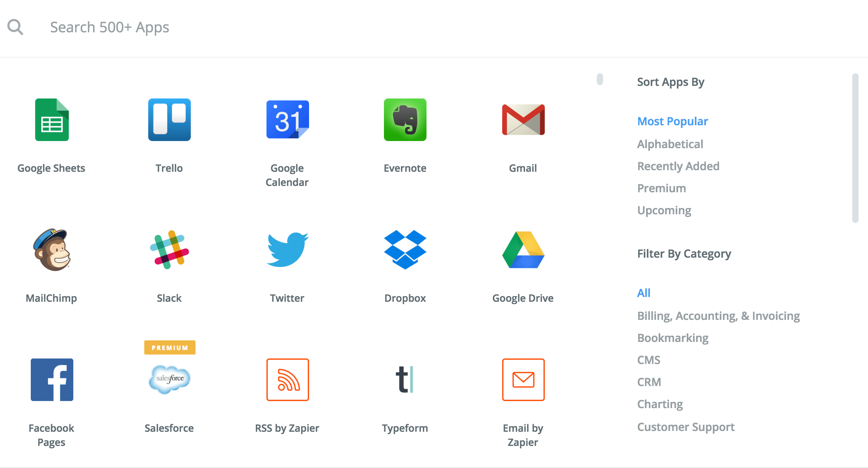Screen dimensions: 868x468
Task: Pick the Evernote elephant icon
Action: tap(405, 120)
